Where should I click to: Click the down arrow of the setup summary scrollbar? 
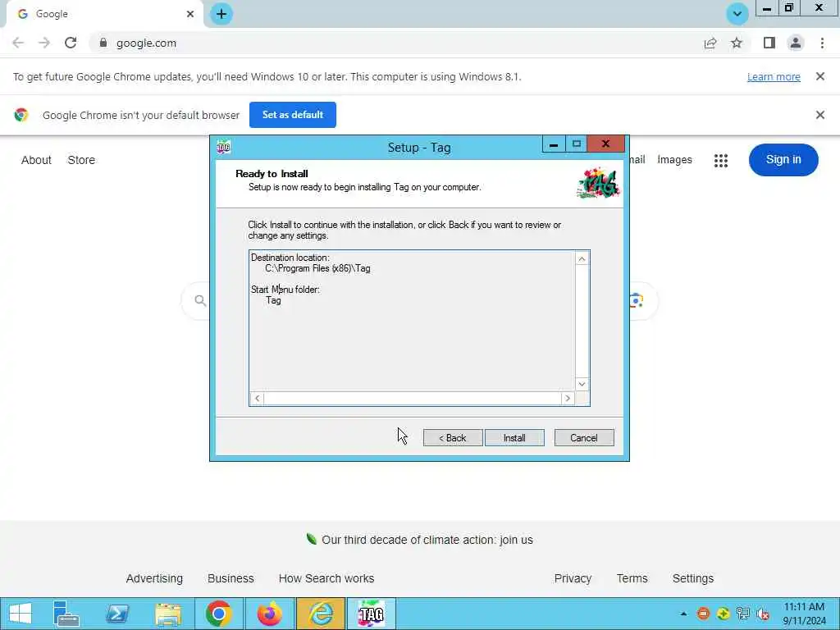click(x=582, y=384)
